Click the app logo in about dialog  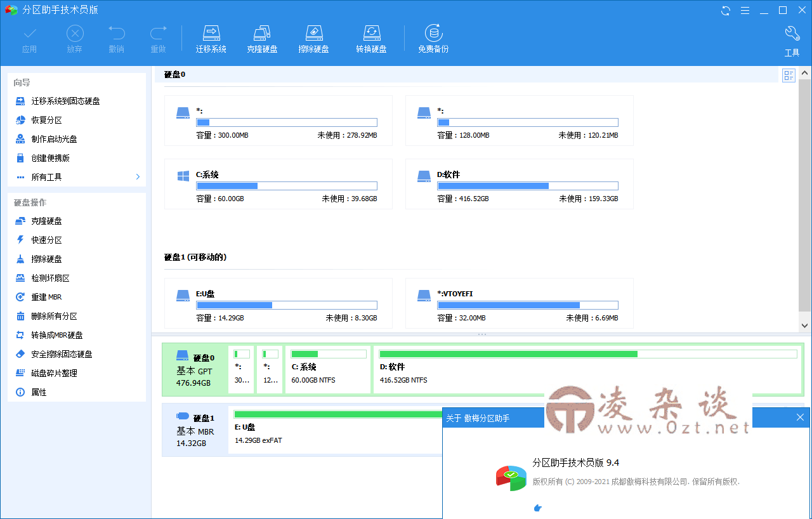click(x=511, y=478)
